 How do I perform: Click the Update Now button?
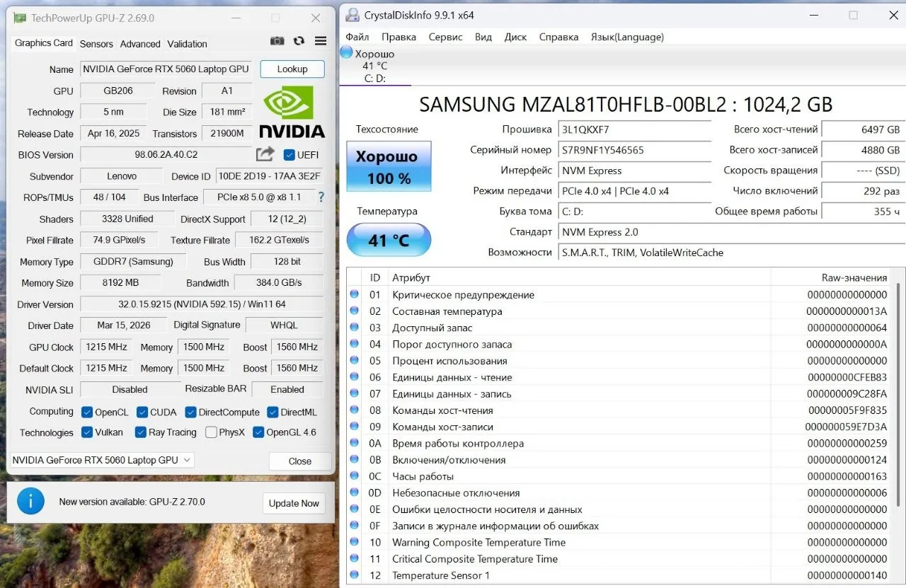[x=294, y=503]
